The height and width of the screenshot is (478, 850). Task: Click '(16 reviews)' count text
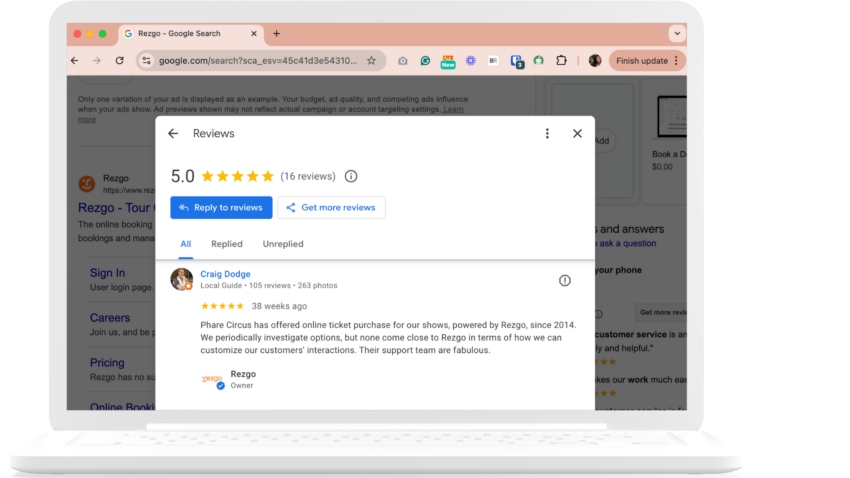click(x=307, y=176)
